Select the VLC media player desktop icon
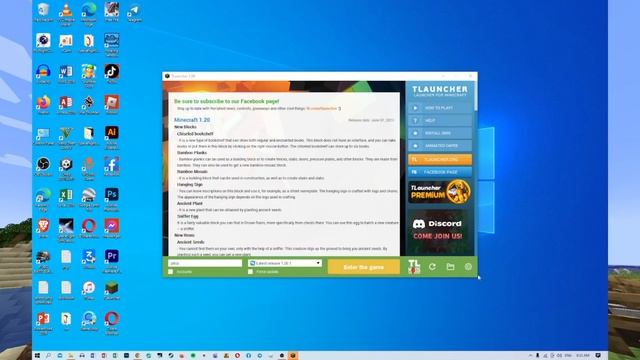Image resolution: width=640 pixels, height=360 pixels. [66, 13]
